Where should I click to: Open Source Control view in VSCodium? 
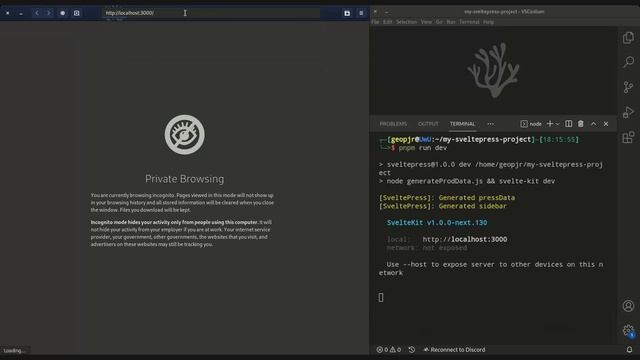pos(629,87)
